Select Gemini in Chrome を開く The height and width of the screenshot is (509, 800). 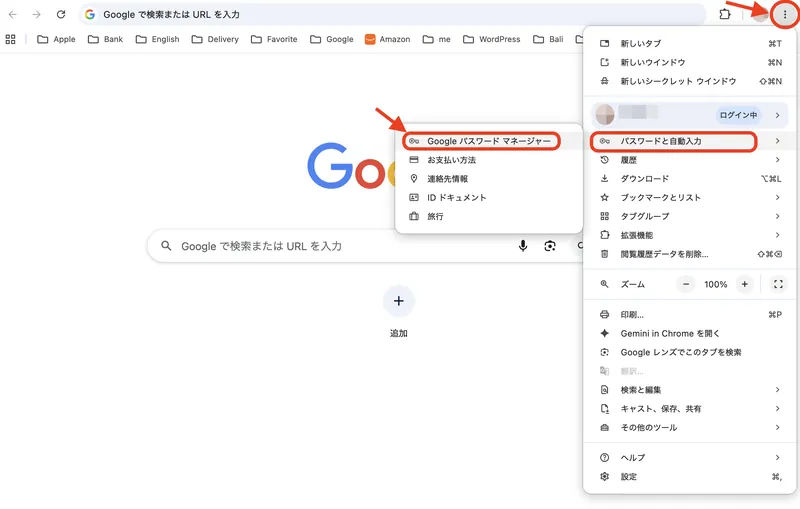[690, 334]
